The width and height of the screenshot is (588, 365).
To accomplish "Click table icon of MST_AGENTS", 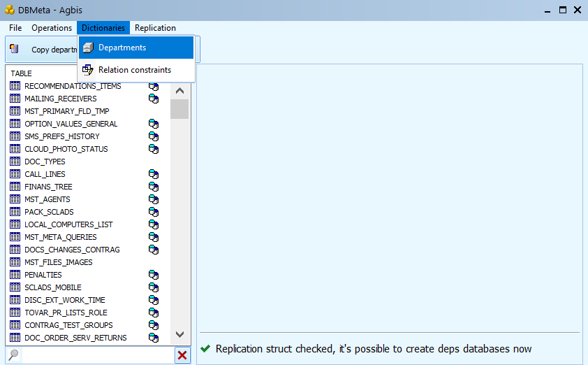I will click(x=15, y=199).
